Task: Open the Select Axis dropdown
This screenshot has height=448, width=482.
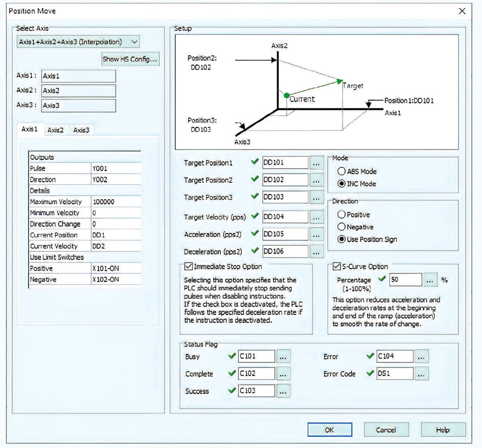Action: coord(134,41)
